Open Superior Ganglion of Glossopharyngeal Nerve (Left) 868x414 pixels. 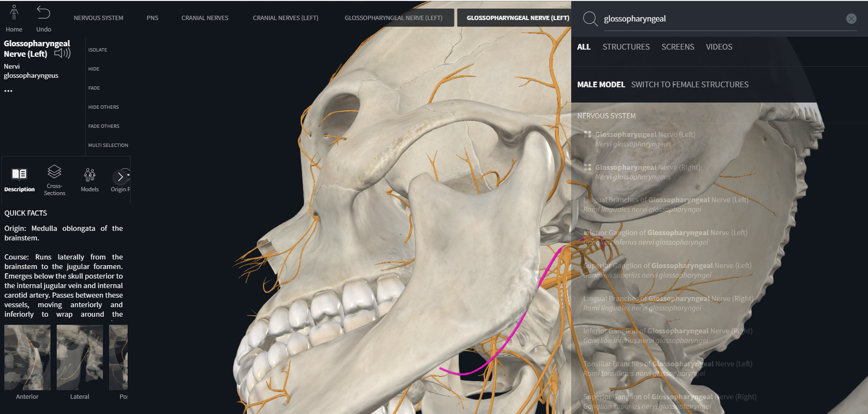click(667, 270)
